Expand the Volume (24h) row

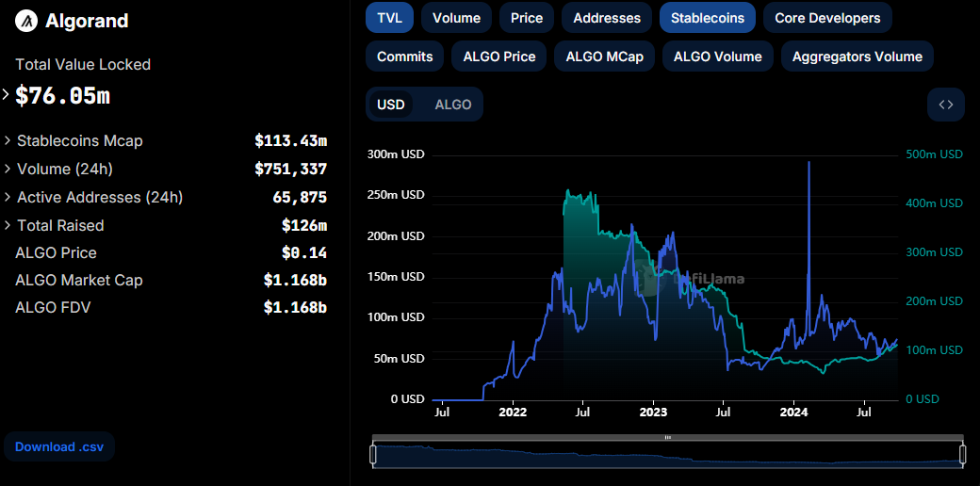(x=8, y=169)
